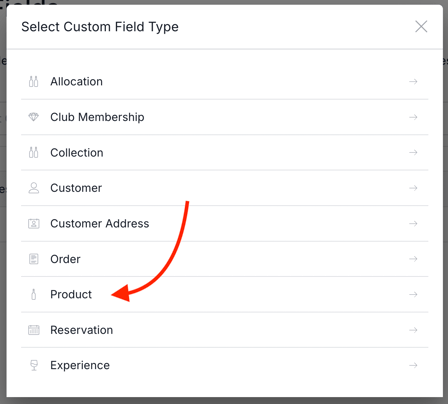Image resolution: width=448 pixels, height=404 pixels.
Task: Open the Club Membership row arrow
Action: (413, 117)
